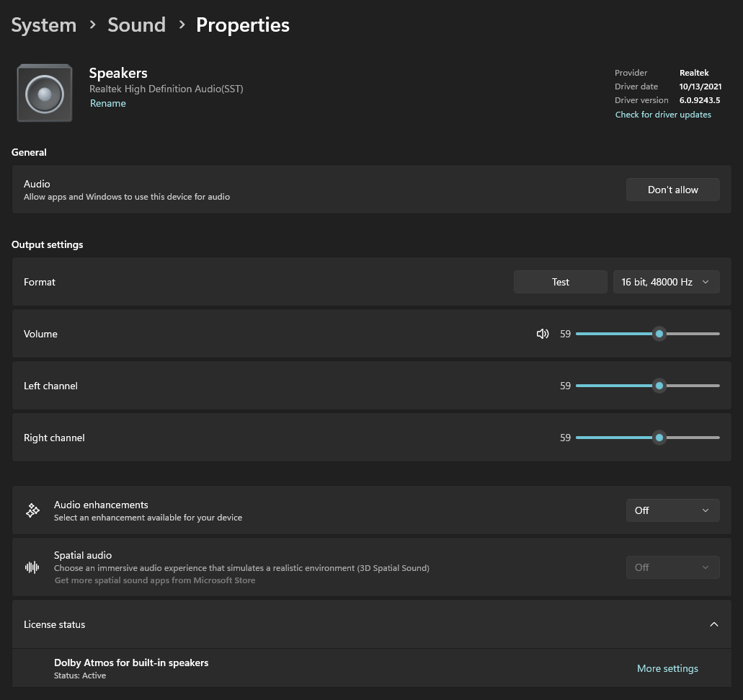
Task: Rename the Speakers device
Action: 108,103
